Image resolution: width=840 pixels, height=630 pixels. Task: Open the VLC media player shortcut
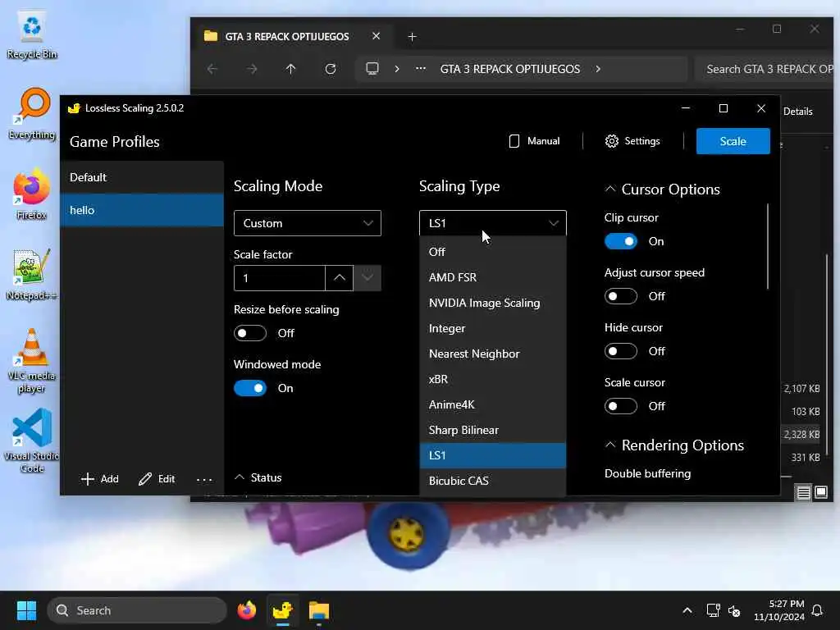(x=32, y=361)
